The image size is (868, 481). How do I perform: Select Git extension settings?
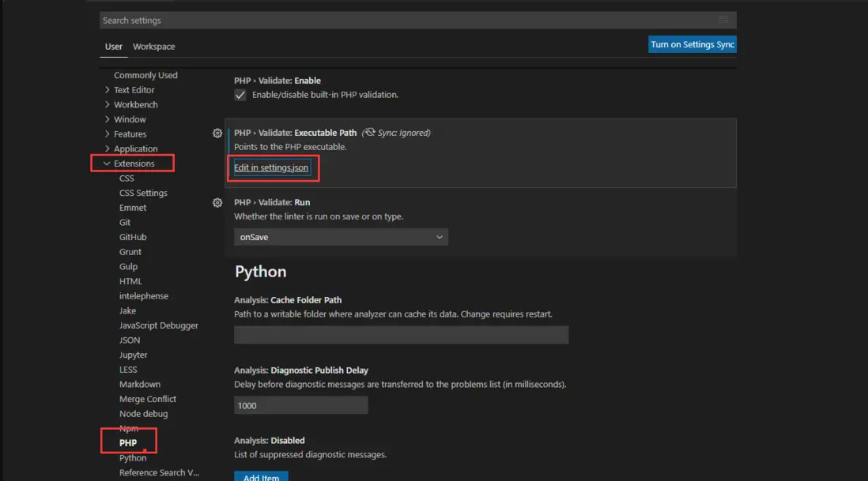[125, 223]
